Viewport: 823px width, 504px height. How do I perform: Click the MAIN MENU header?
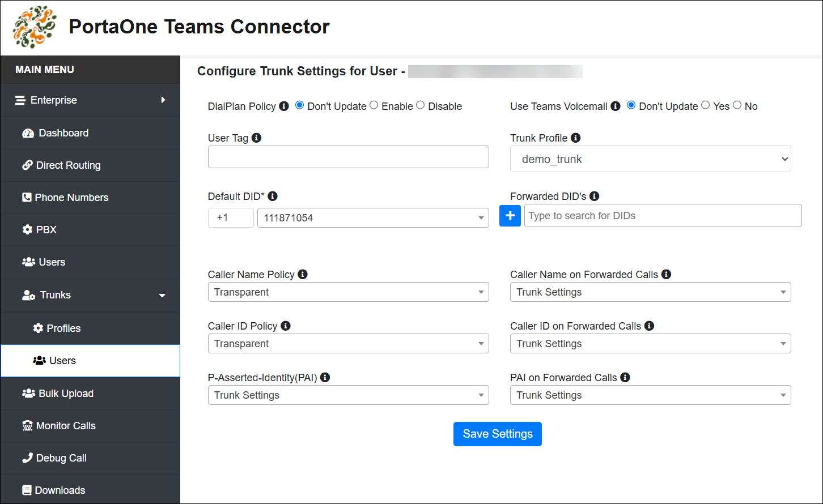45,70
